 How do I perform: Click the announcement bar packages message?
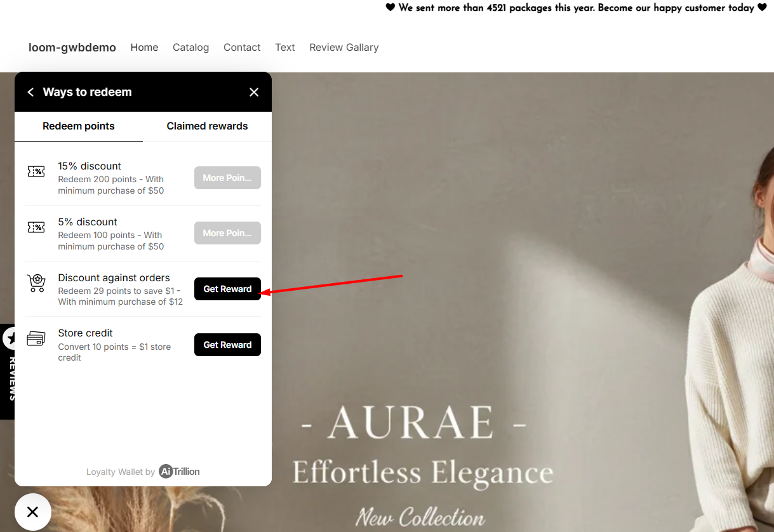tap(577, 8)
